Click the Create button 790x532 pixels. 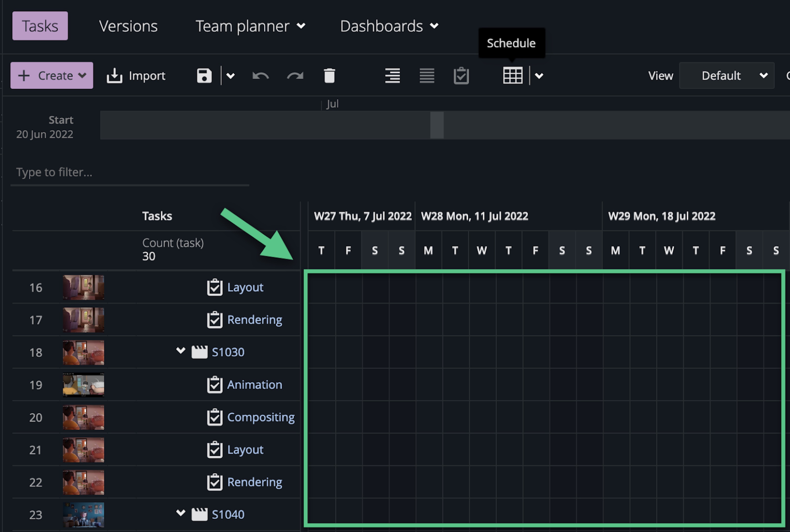tap(52, 75)
